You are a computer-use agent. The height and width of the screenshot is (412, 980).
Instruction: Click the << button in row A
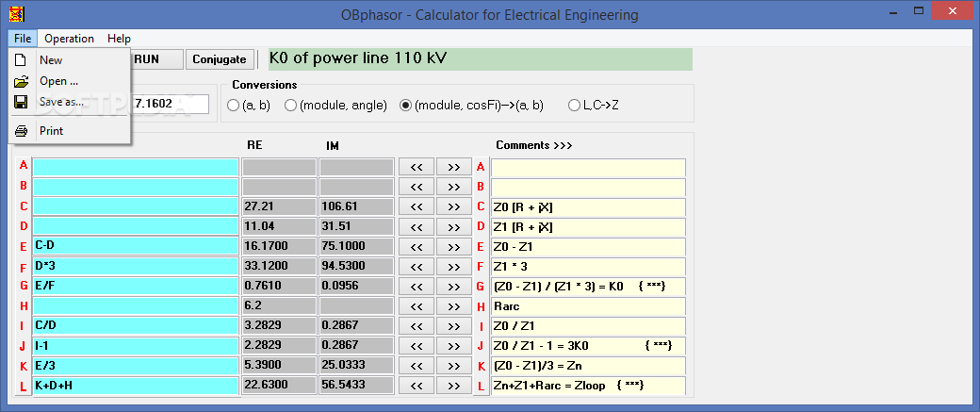coord(416,167)
